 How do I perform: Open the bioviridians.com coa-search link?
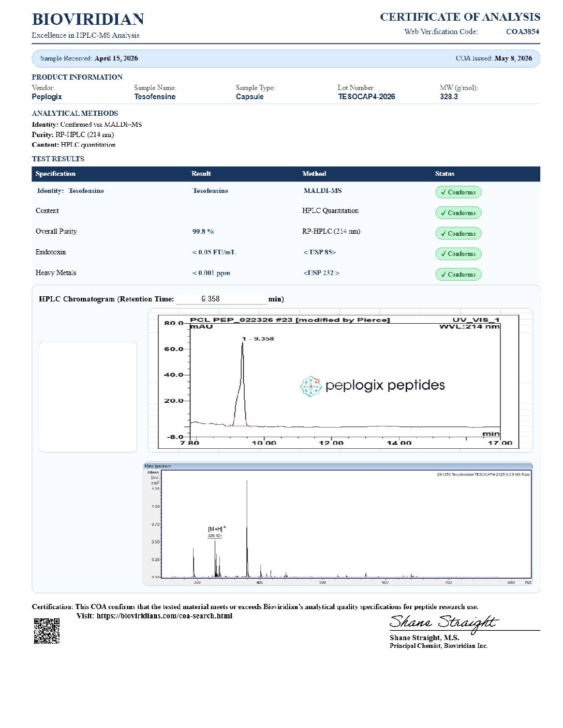coord(165,616)
